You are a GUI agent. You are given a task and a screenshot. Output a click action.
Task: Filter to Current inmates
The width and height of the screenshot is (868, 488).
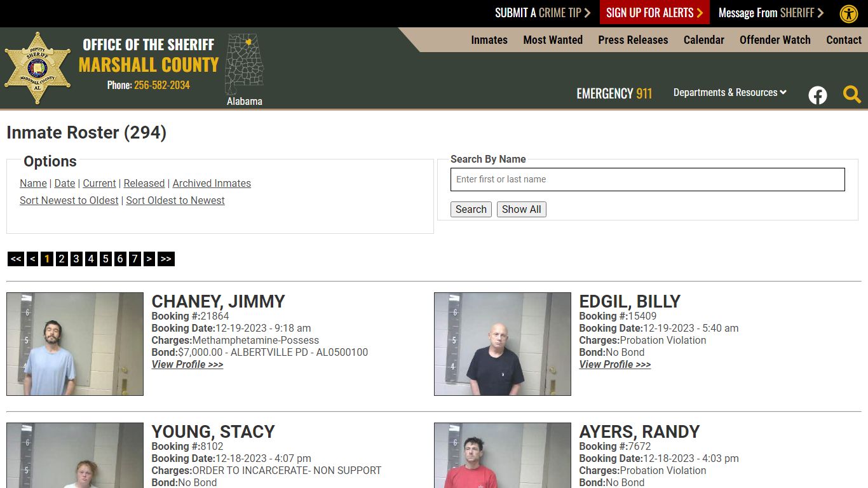click(99, 183)
